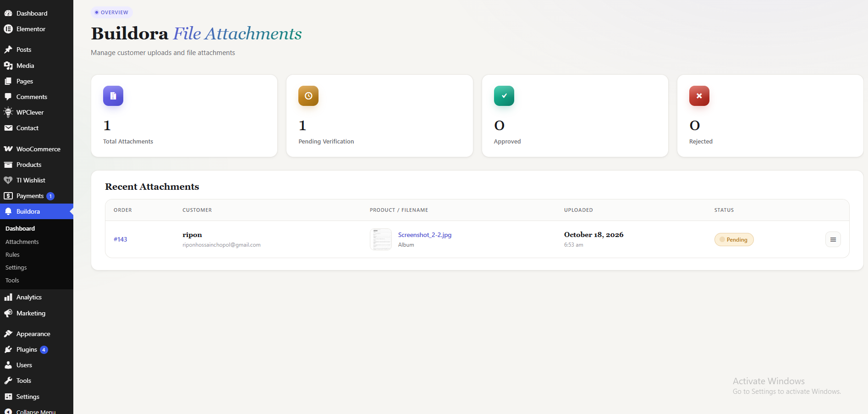The width and height of the screenshot is (868, 414).
Task: Click the Tools wrench icon at bottom
Action: (8, 381)
